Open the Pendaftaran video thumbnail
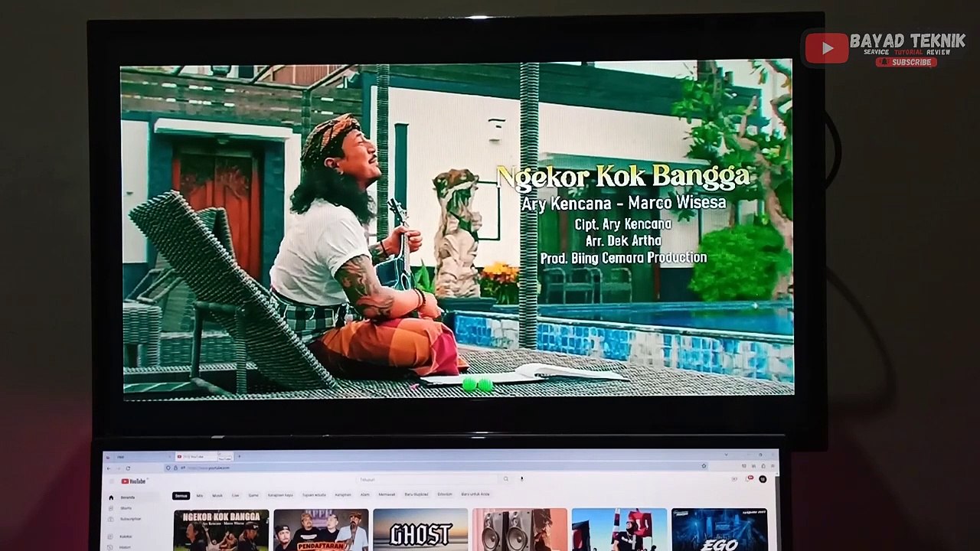The image size is (980, 551). [321, 530]
